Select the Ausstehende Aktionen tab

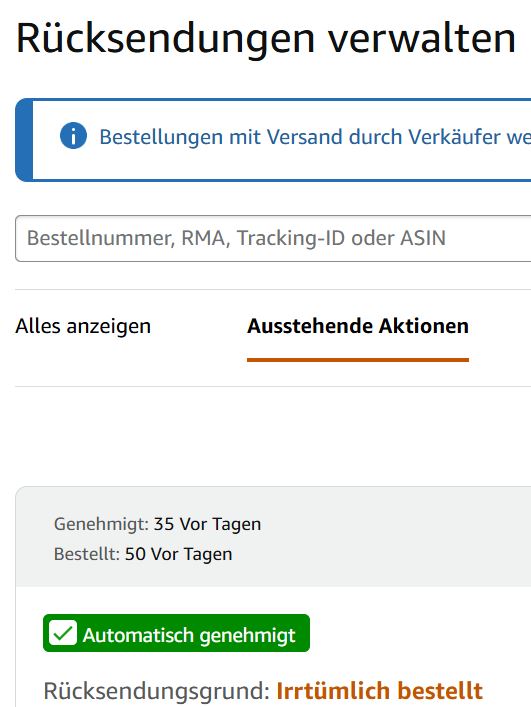coord(358,326)
